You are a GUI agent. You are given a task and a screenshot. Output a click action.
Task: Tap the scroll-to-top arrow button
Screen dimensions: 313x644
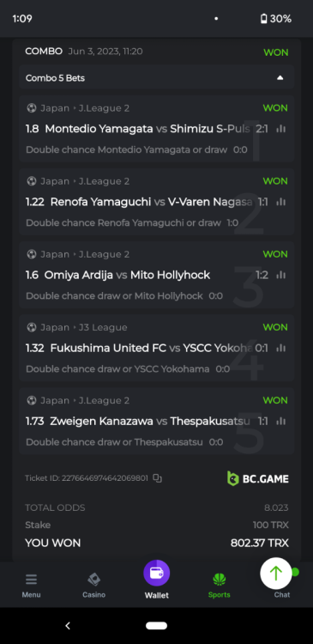(x=276, y=573)
